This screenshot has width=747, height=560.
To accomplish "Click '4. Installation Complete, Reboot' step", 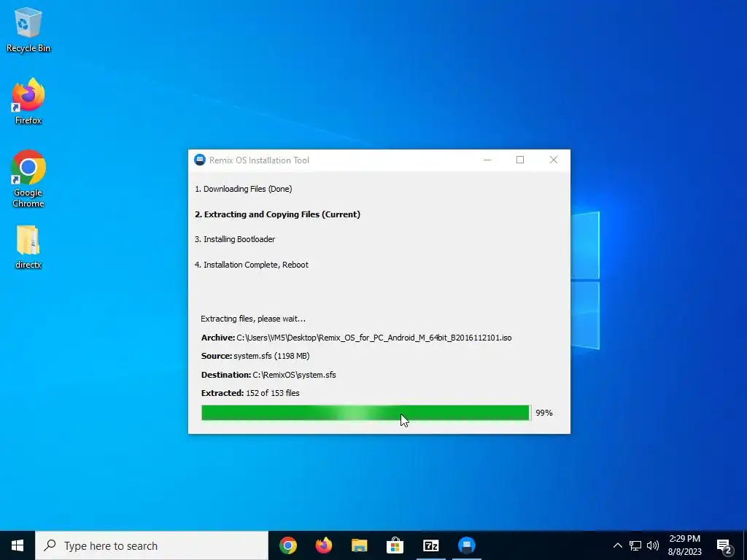I will click(x=251, y=265).
